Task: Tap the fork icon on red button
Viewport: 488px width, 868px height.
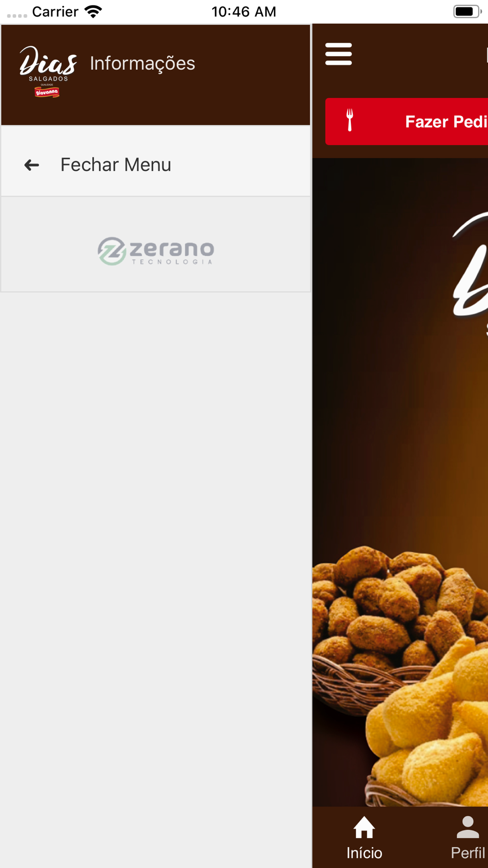Action: click(x=349, y=120)
